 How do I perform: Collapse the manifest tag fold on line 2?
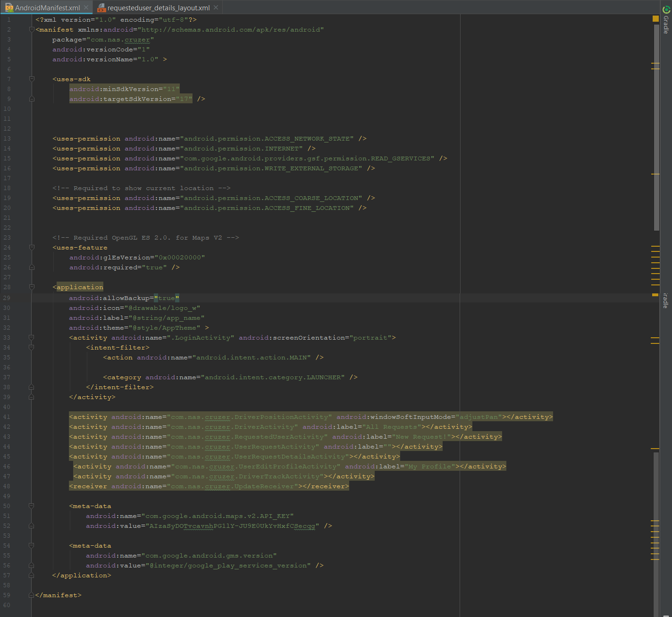(32, 29)
